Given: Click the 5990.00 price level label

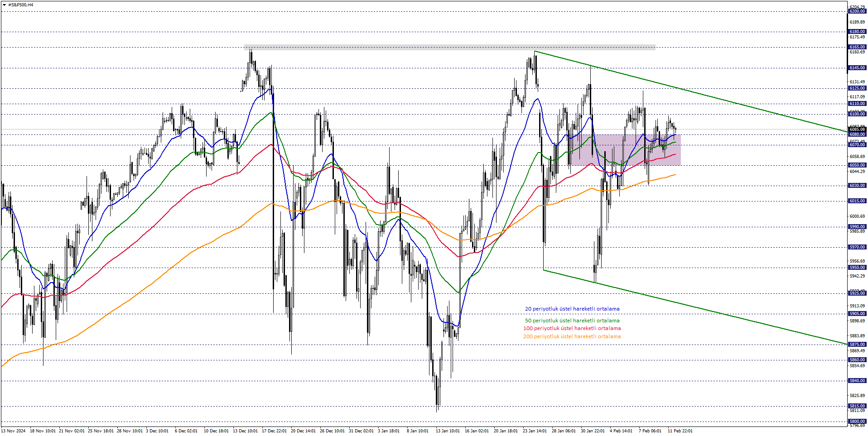Looking at the screenshot, I should click(857, 227).
